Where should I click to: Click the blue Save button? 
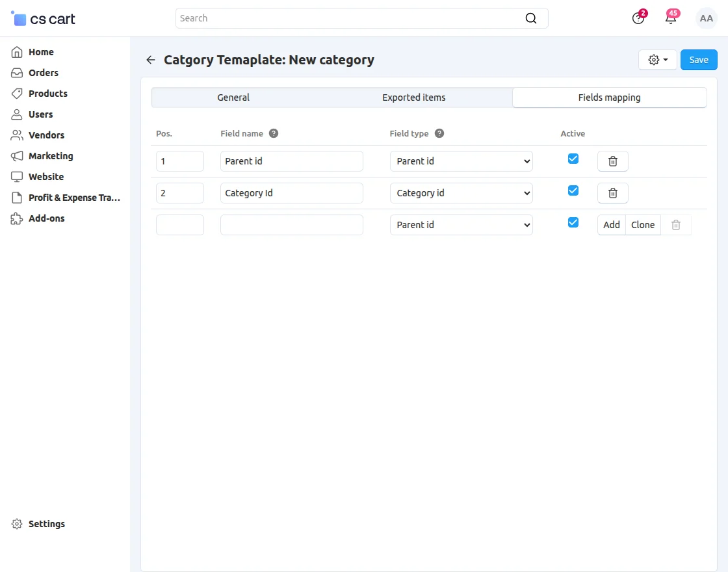pos(699,60)
